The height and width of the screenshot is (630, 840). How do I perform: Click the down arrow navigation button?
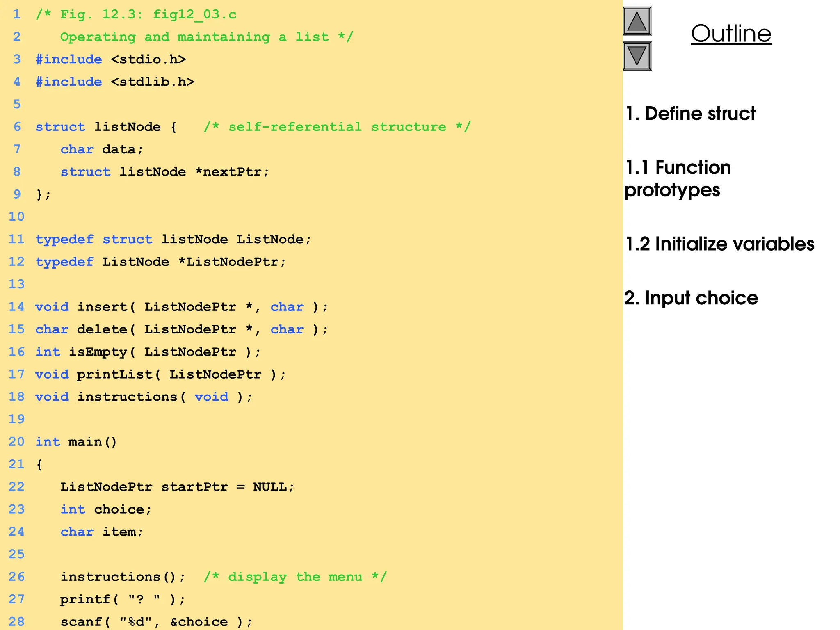637,56
